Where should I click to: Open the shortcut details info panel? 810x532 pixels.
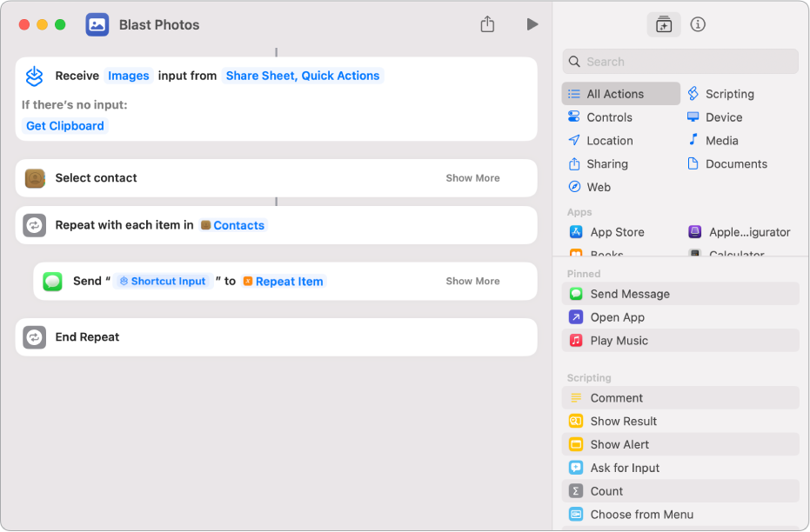698,24
